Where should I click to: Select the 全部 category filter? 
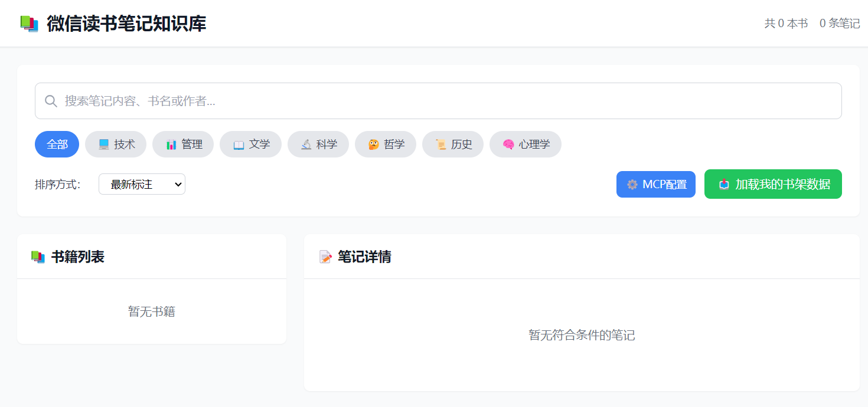coord(57,145)
